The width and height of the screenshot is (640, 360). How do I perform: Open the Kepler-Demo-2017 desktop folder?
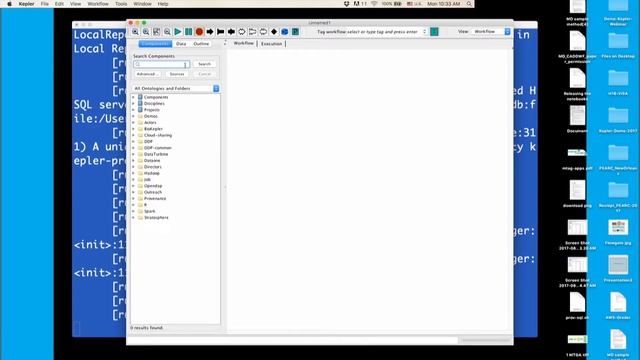618,120
